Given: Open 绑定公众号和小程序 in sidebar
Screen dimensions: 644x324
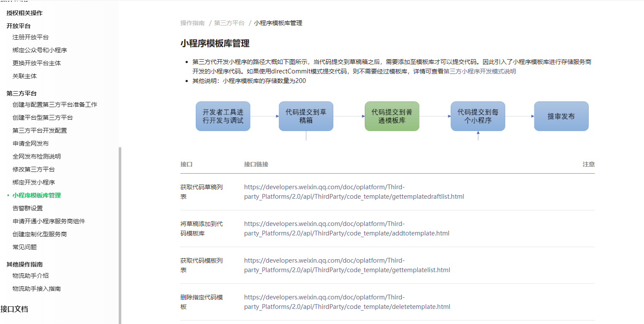Looking at the screenshot, I should 40,50.
